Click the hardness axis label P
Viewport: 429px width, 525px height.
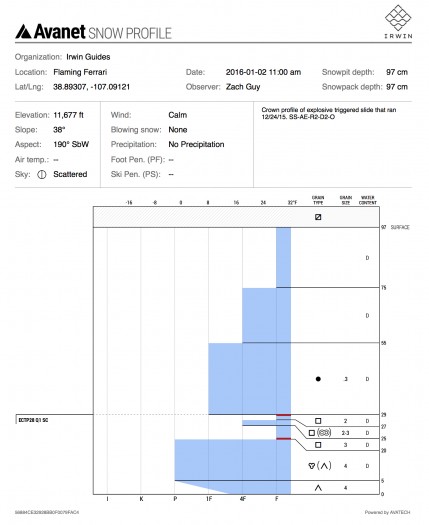175,499
